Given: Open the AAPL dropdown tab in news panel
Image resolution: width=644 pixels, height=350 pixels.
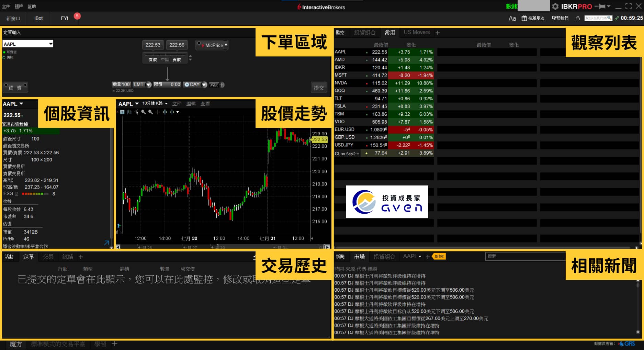Looking at the screenshot, I should (x=412, y=257).
